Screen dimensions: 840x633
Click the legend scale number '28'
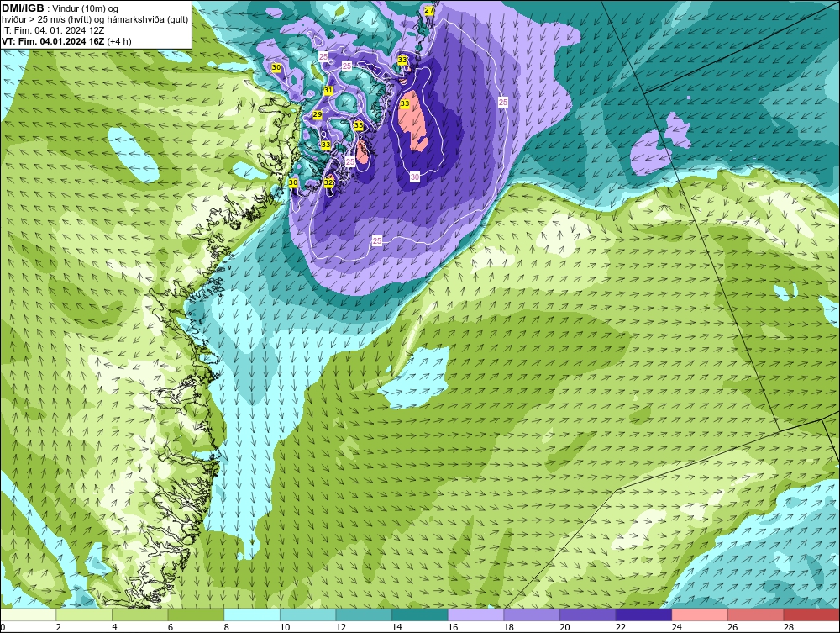(789, 627)
